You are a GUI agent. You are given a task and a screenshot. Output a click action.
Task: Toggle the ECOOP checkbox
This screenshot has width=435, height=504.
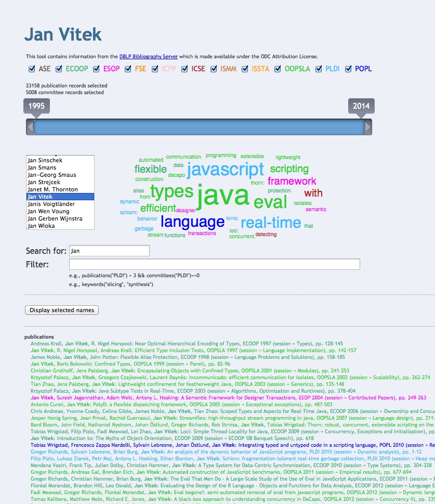pyautogui.click(x=59, y=69)
